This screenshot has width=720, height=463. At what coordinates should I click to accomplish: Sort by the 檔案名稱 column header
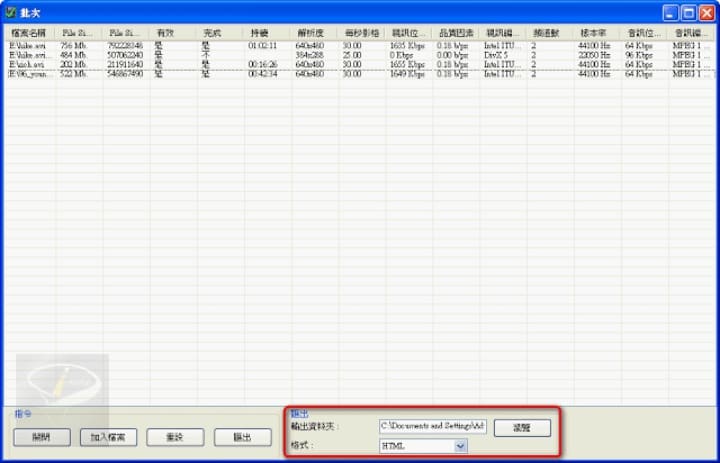30,33
